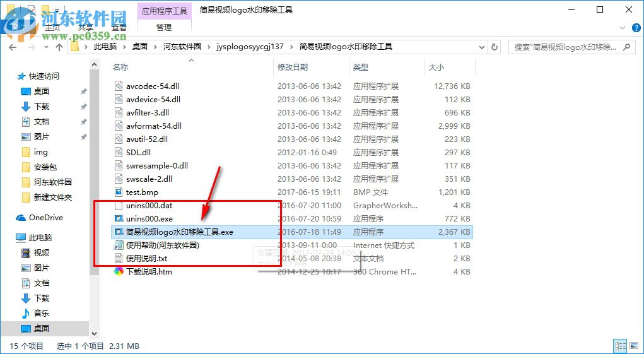Go to jysplogosyycgj137 in the breadcrumb
This screenshot has height=354, width=644.
point(250,47)
